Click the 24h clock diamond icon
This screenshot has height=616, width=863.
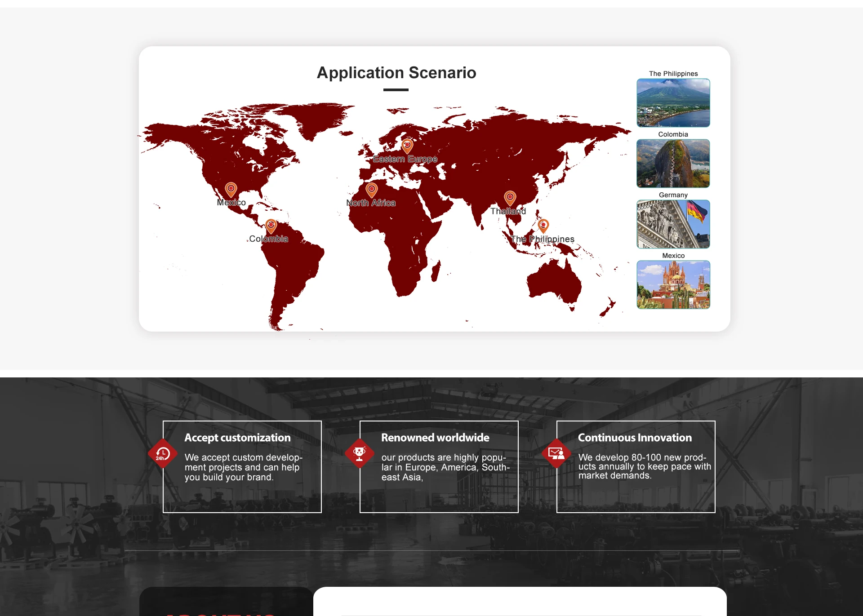click(x=163, y=453)
